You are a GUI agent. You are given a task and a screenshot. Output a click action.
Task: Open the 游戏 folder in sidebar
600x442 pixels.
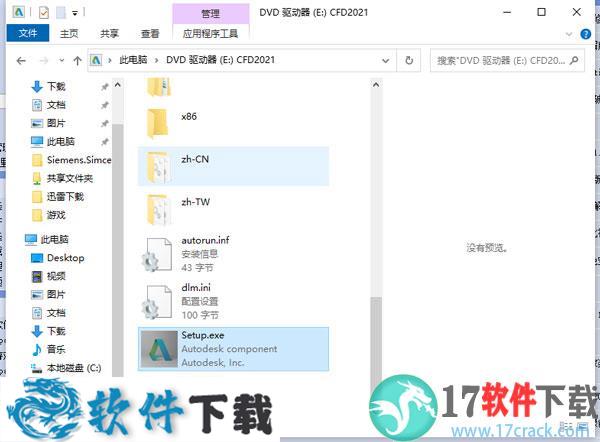pyautogui.click(x=56, y=215)
